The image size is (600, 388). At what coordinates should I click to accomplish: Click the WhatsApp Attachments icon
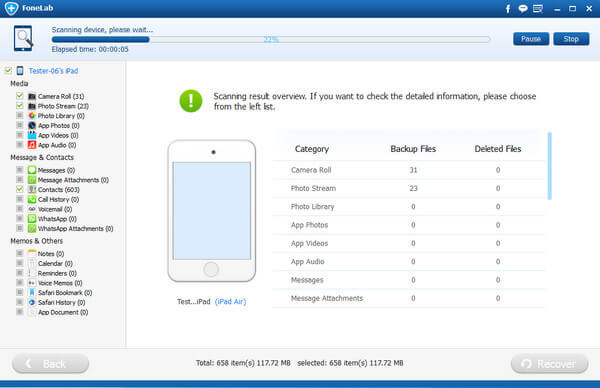[32, 228]
